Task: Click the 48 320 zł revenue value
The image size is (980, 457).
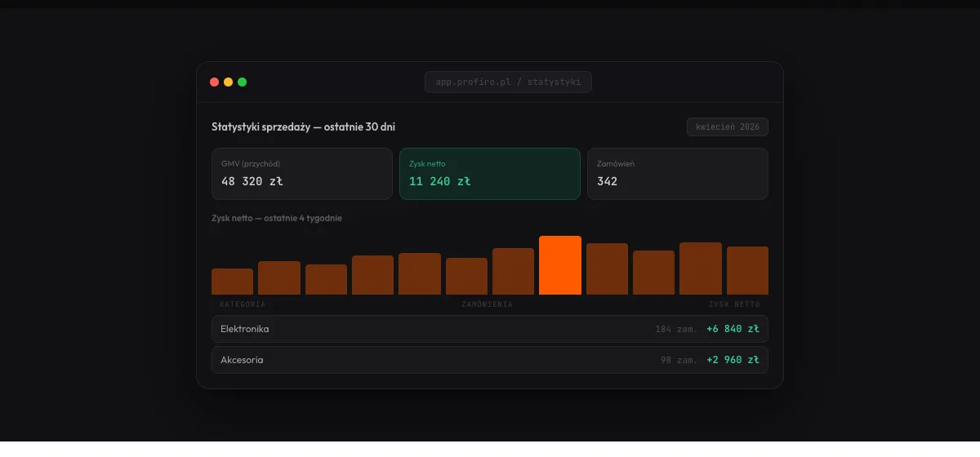Action: click(x=252, y=181)
